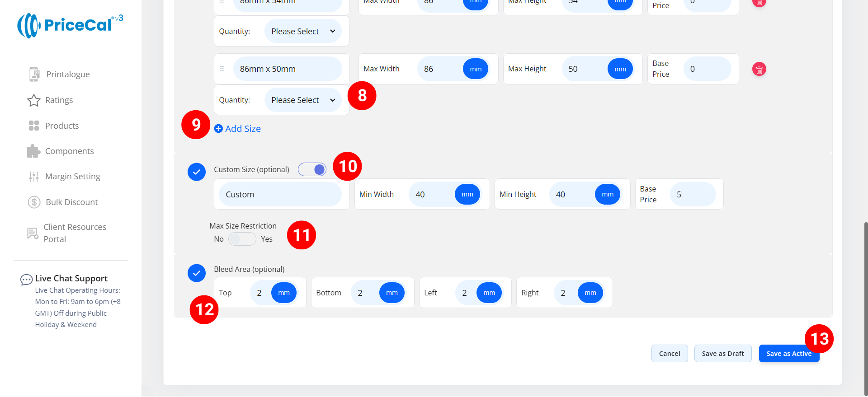Click the mm unit selector for Min Width

[x=467, y=194]
